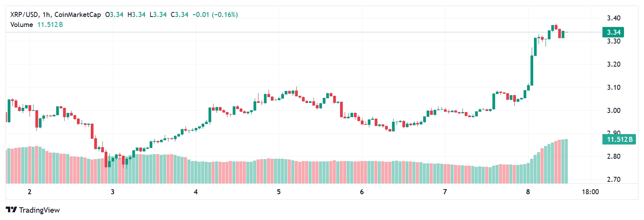Viewport: 644px width, 220px height.
Task: Select day 4 on the time axis
Action: point(196,192)
